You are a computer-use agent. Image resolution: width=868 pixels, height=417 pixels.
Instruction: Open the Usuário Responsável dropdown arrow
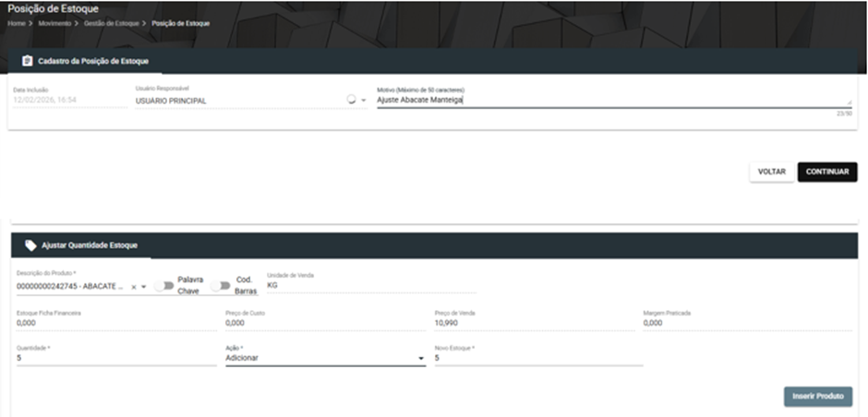click(x=364, y=101)
